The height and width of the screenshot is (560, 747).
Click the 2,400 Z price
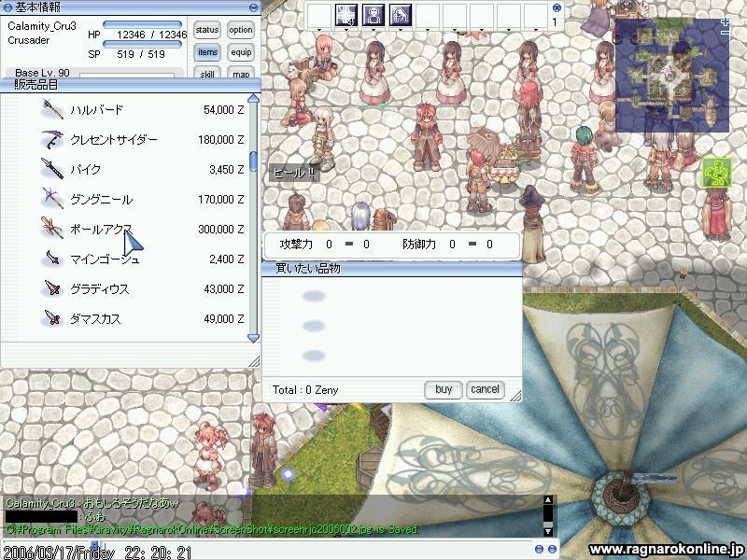(x=227, y=259)
